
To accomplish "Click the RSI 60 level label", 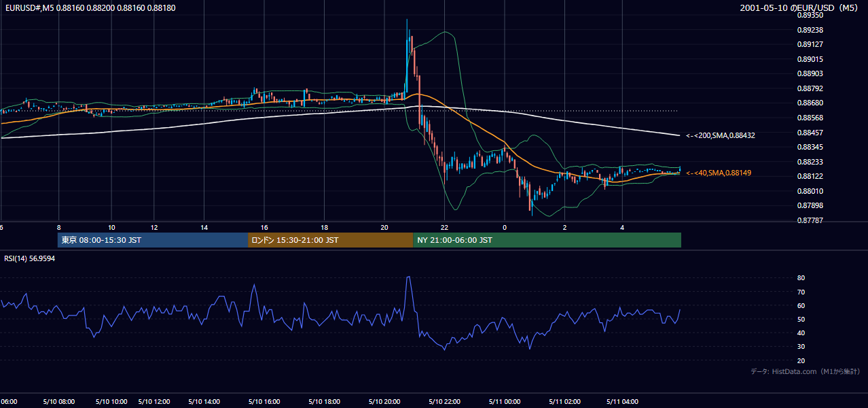I will click(801, 305).
